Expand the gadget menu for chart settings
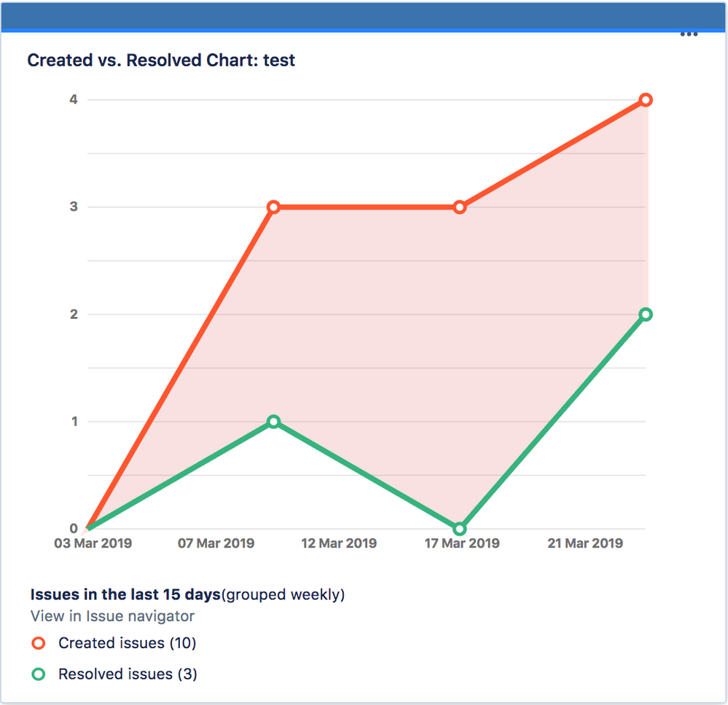This screenshot has height=705, width=728. pos(689,34)
